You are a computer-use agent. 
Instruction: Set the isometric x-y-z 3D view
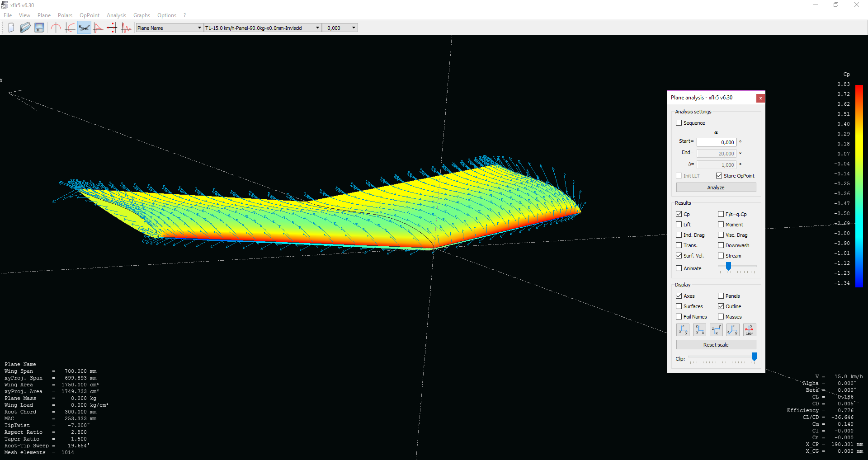(x=732, y=330)
